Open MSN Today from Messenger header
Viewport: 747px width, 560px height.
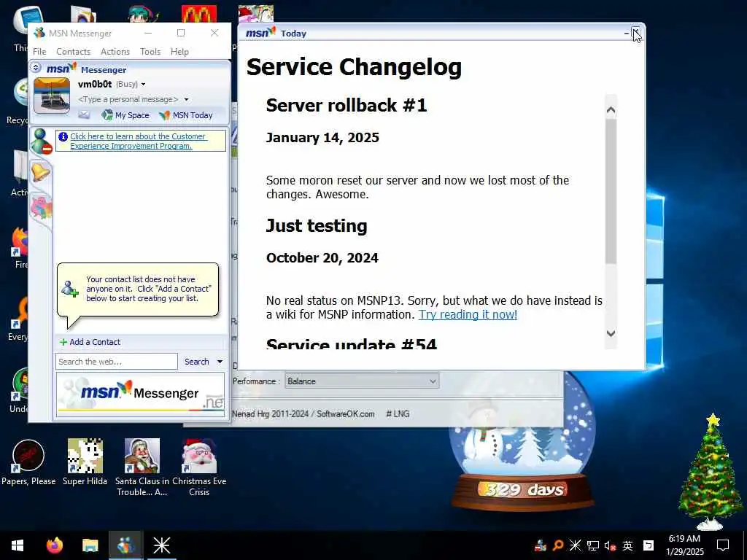click(186, 115)
